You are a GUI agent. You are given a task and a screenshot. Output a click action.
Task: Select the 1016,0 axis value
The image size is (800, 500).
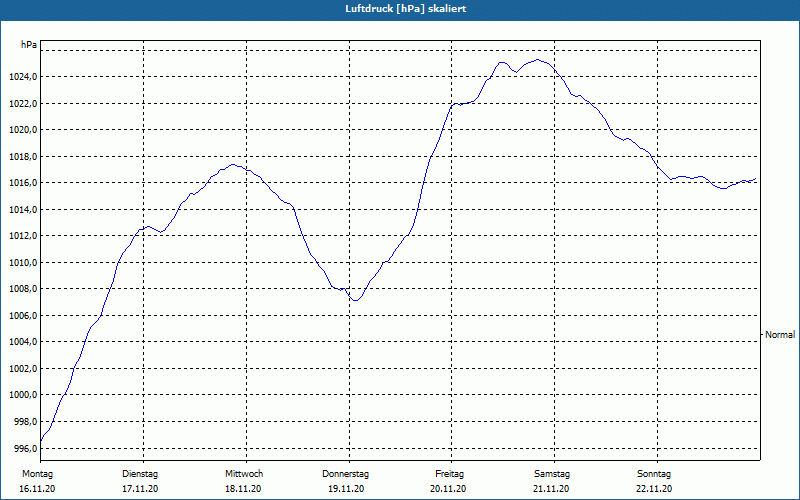click(x=23, y=183)
